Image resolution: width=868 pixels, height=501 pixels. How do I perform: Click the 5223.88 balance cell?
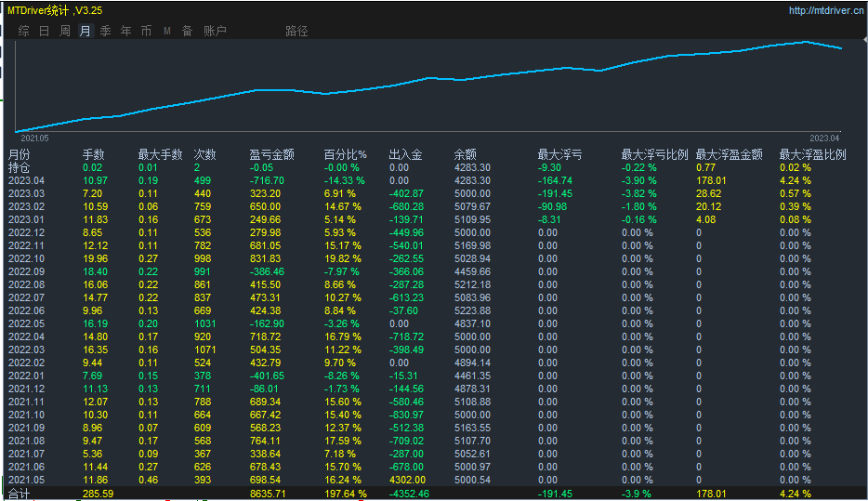(x=472, y=310)
